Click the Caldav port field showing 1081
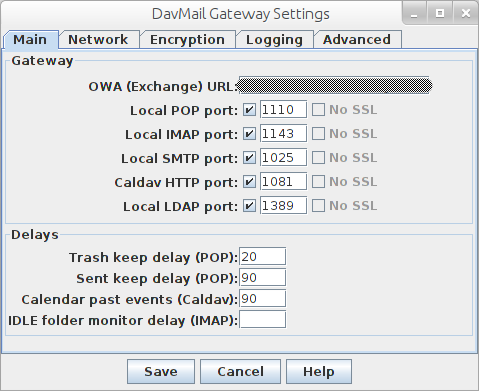The width and height of the screenshot is (479, 391). [x=283, y=182]
